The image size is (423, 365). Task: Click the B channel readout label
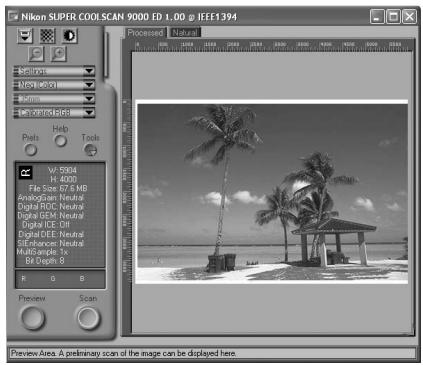point(82,278)
